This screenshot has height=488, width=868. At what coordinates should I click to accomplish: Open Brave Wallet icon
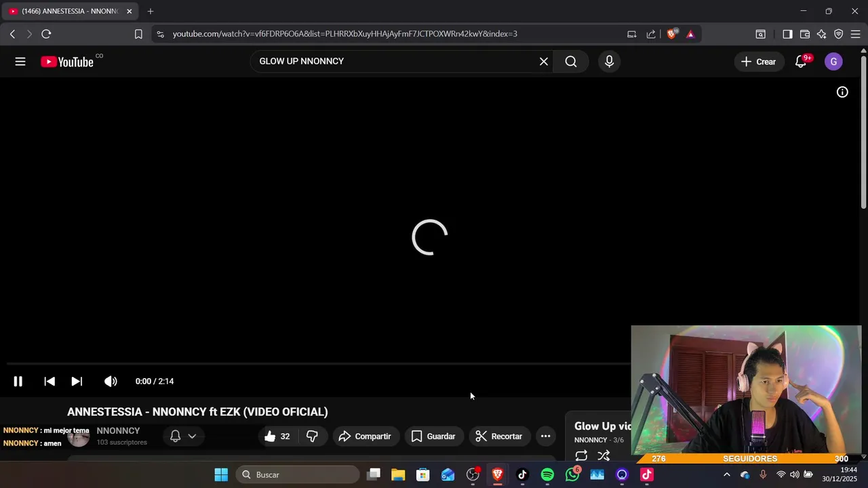(x=805, y=34)
